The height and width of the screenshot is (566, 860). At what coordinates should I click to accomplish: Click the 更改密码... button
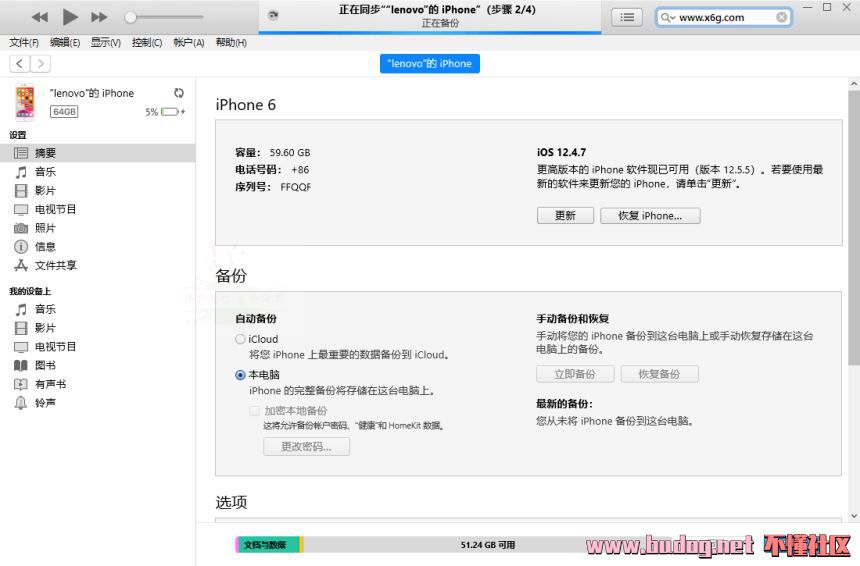[x=307, y=446]
